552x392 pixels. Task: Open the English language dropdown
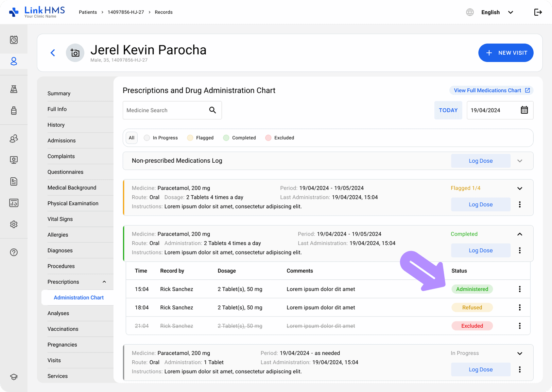coord(497,12)
